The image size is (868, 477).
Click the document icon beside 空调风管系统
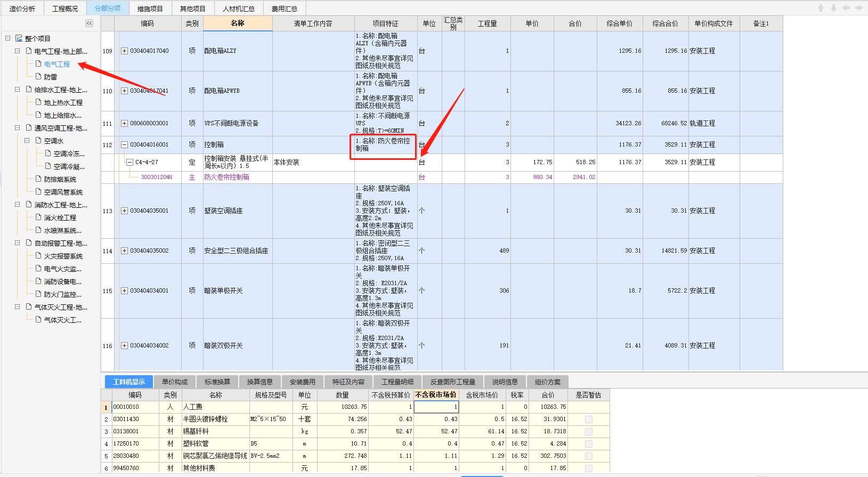coord(38,192)
